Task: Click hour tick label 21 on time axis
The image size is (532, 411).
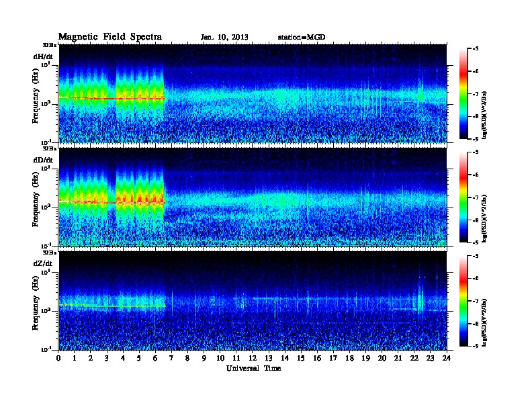Action: (x=398, y=359)
